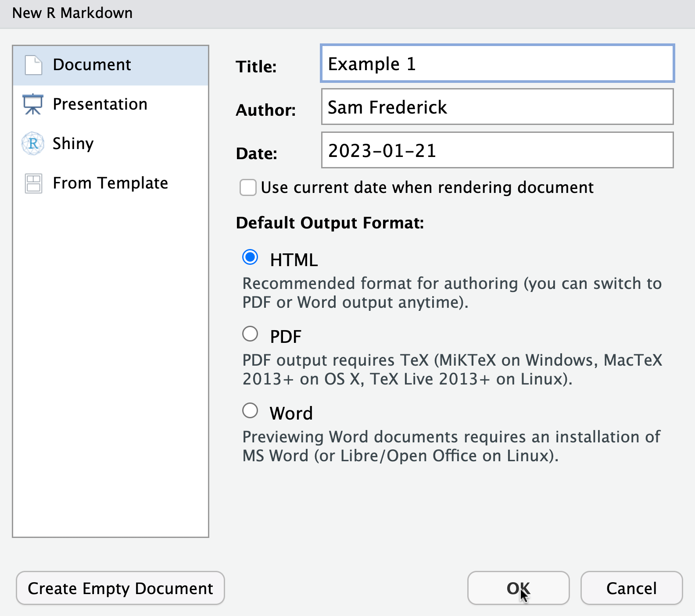Choose the Word output radio button
695x616 pixels.
click(x=250, y=411)
